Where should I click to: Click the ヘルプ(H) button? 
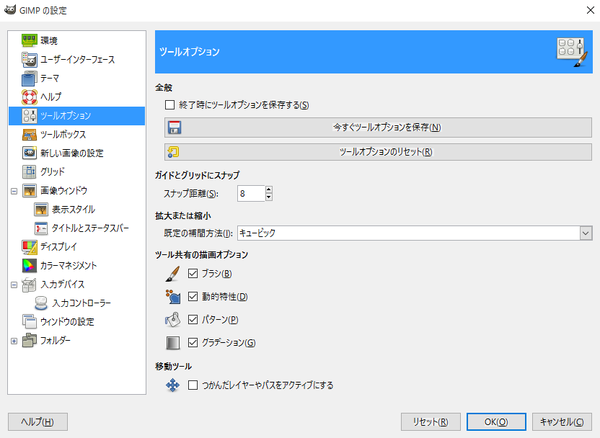pos(38,422)
